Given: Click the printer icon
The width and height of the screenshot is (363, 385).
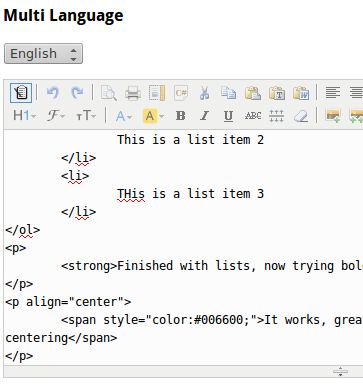Looking at the screenshot, I should [133, 93].
